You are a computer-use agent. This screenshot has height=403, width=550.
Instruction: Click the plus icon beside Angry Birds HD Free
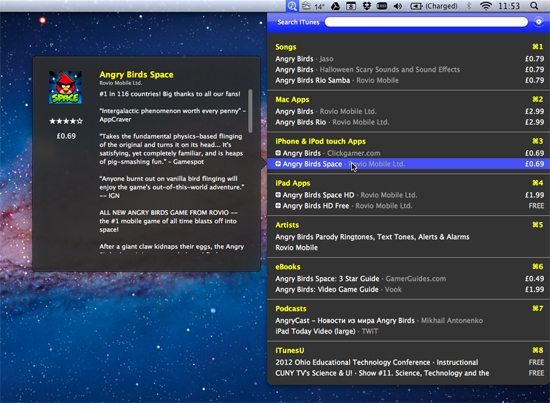pos(278,206)
